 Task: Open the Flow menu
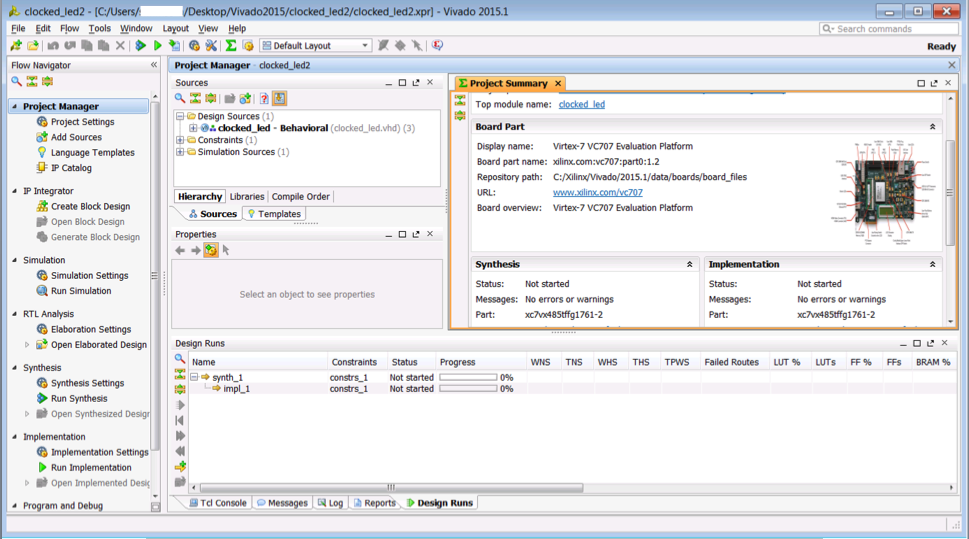[x=69, y=28]
